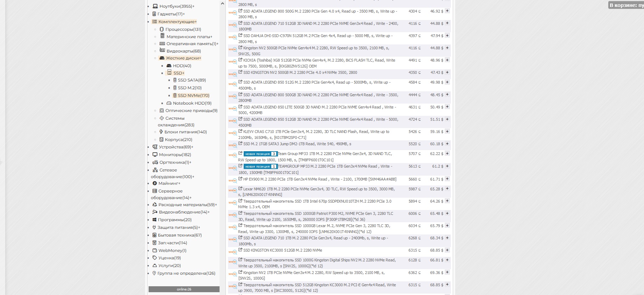Screen dimensions: 644x295
Task: Collapse the Жесткие диски group
Action: 183,58
